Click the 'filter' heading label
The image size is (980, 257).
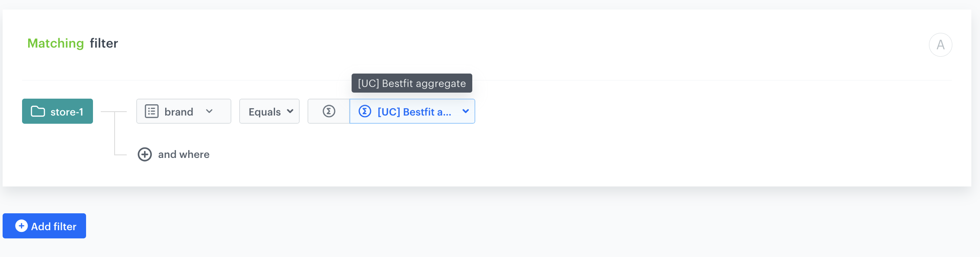[104, 43]
